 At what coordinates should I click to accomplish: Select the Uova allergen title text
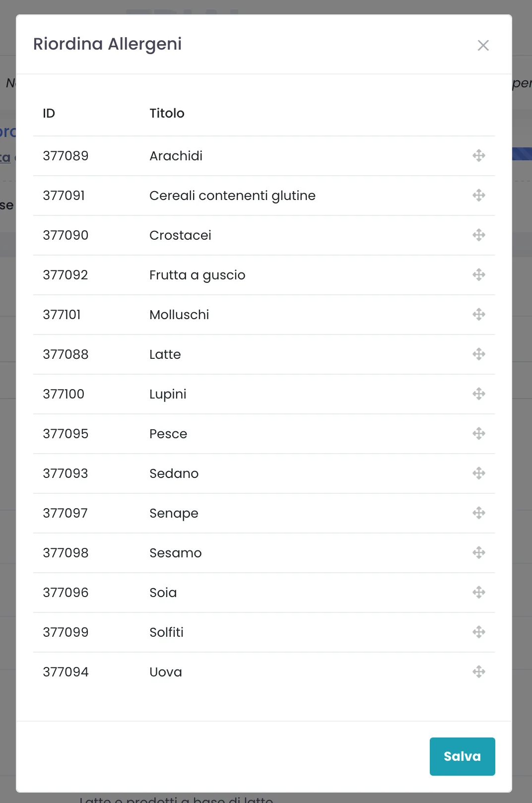[166, 672]
